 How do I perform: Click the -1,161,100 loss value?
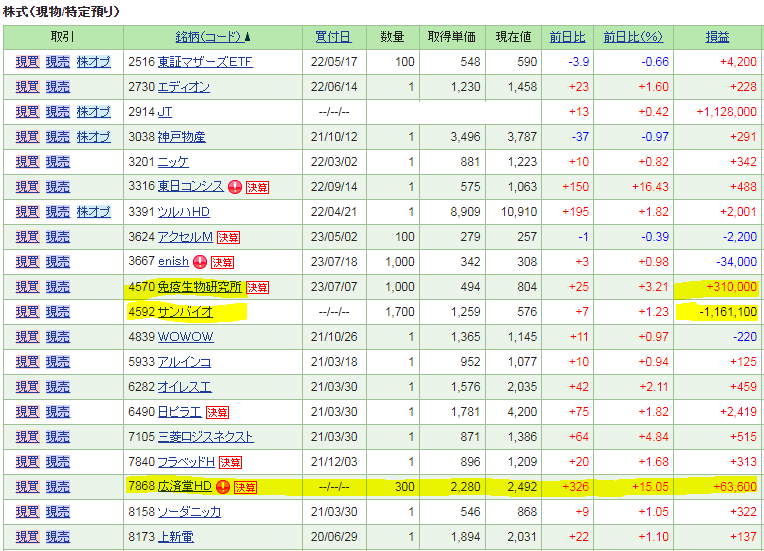pyautogui.click(x=728, y=312)
